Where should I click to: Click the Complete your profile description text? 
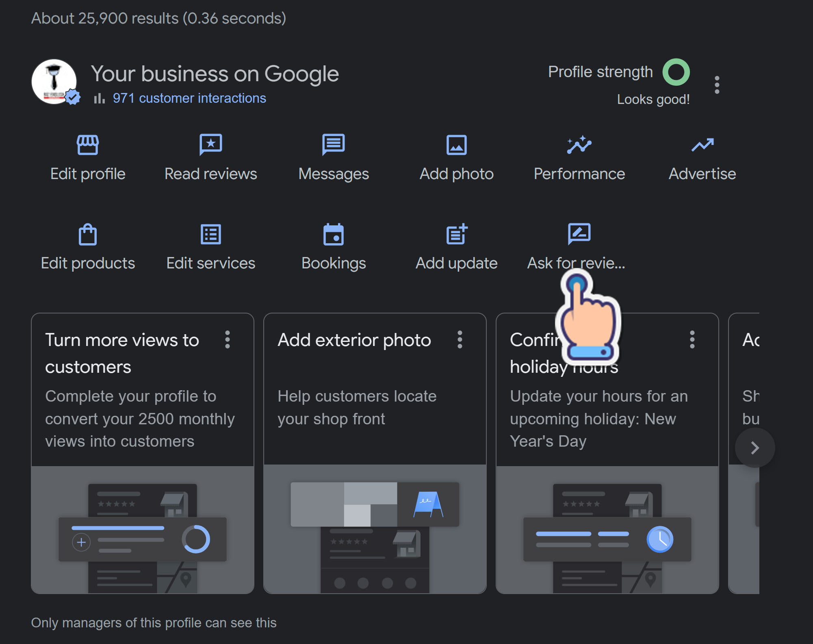140,419
